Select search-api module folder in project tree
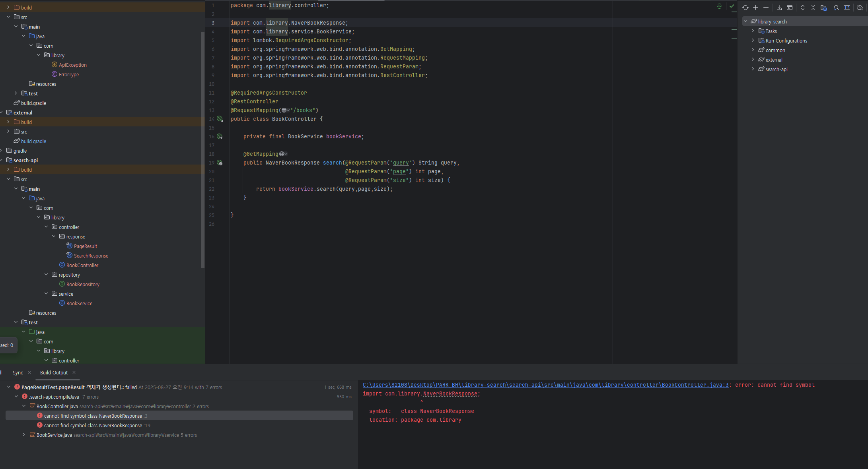Viewport: 868px width, 469px height. 25,160
